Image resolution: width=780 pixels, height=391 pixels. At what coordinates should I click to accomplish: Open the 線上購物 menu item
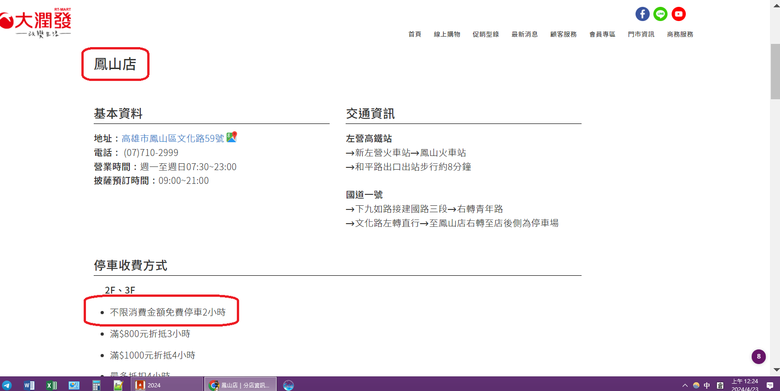tap(447, 34)
